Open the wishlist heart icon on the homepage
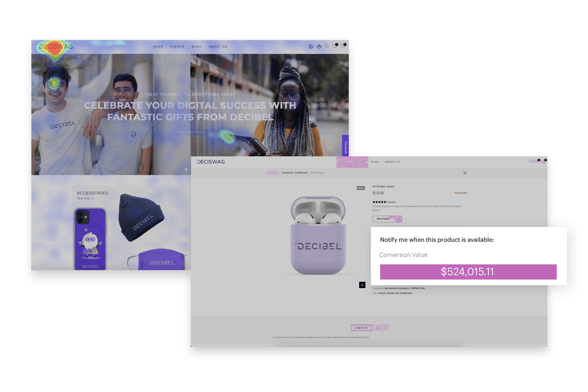The height and width of the screenshot is (392, 588). [335, 47]
